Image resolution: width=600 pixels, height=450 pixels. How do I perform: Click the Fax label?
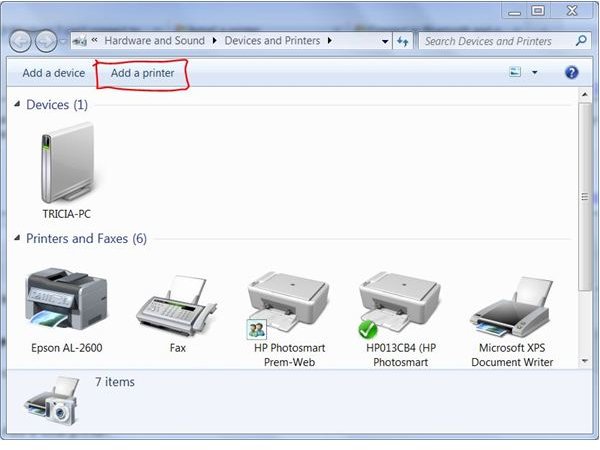pyautogui.click(x=178, y=348)
